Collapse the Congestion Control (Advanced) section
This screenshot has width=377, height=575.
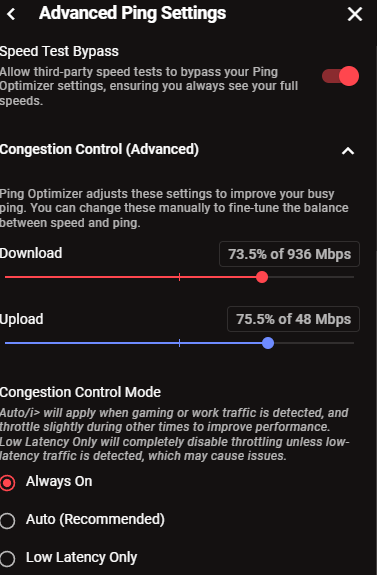pyautogui.click(x=348, y=151)
